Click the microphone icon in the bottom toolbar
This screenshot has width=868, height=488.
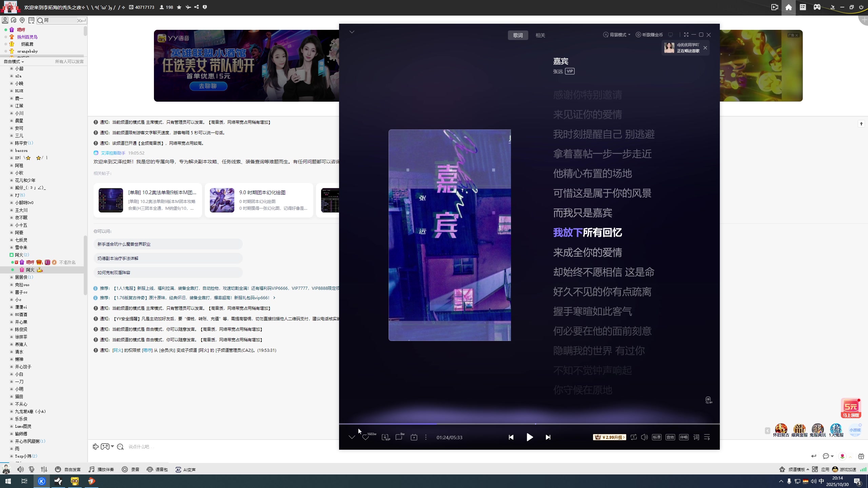coord(32,469)
